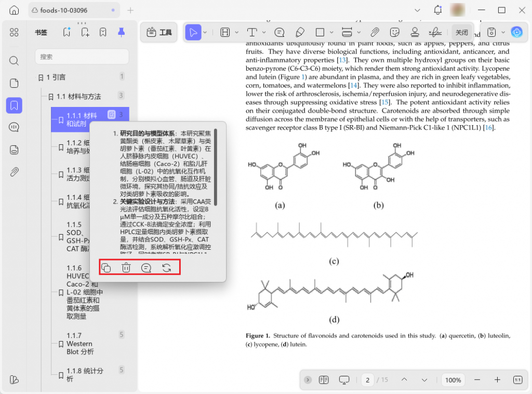Select the signature tool
Screen dimensions: 532x394
click(434, 32)
